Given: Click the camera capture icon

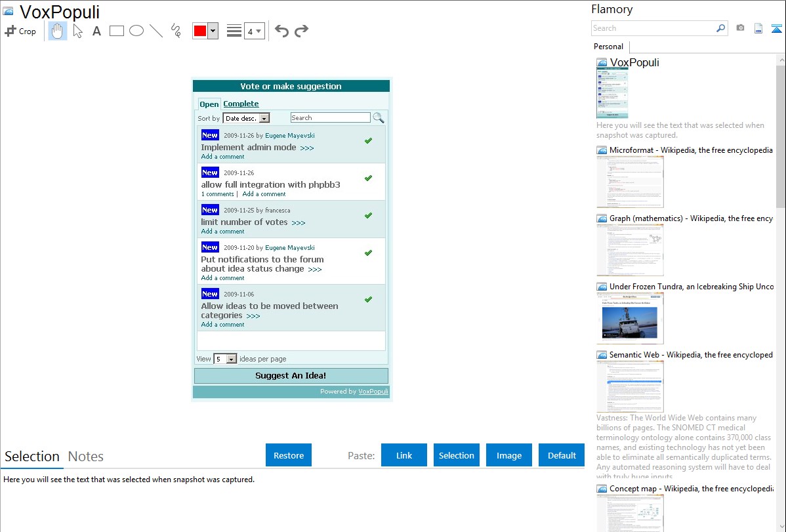Looking at the screenshot, I should pos(740,28).
